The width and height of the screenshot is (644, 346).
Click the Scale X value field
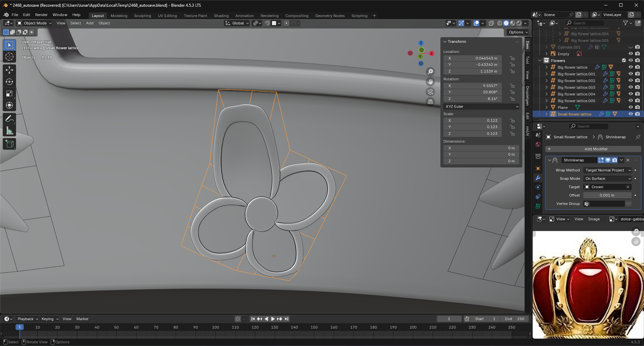pos(473,121)
